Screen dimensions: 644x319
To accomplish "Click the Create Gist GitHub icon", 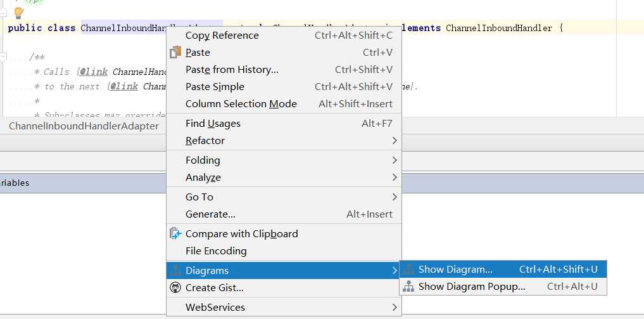I will tap(175, 288).
